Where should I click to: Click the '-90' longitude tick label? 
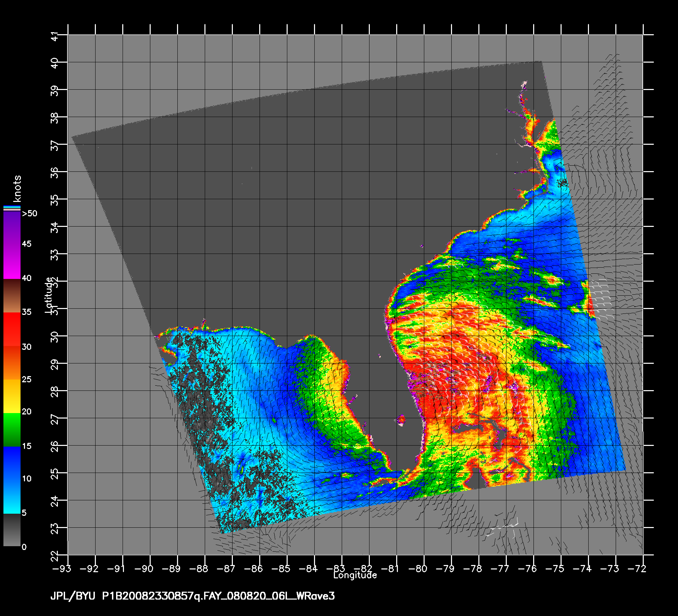pyautogui.click(x=143, y=569)
